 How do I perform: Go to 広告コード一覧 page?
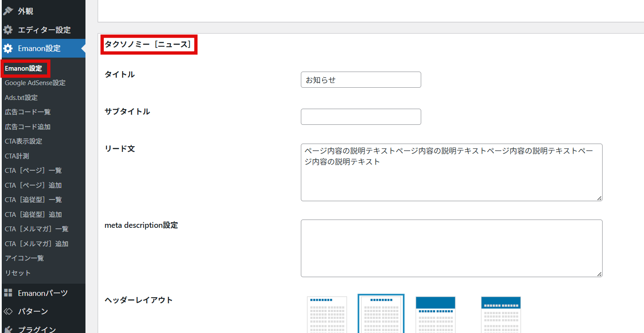(27, 112)
